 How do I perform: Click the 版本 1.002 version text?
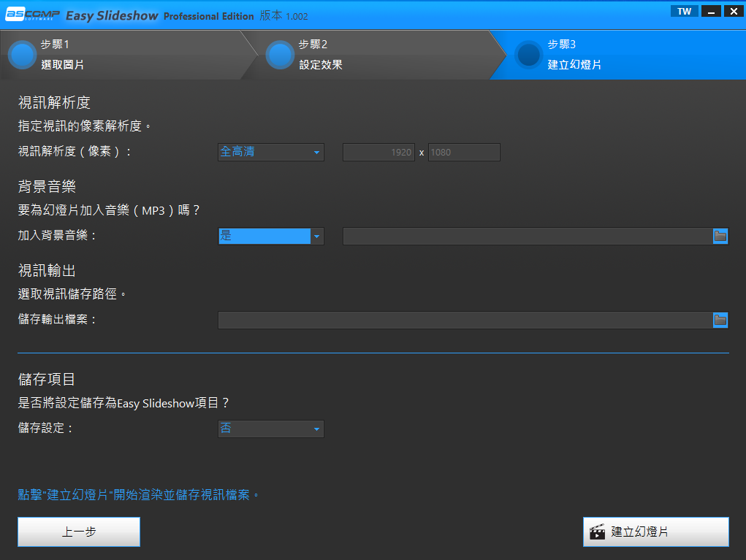[283, 15]
